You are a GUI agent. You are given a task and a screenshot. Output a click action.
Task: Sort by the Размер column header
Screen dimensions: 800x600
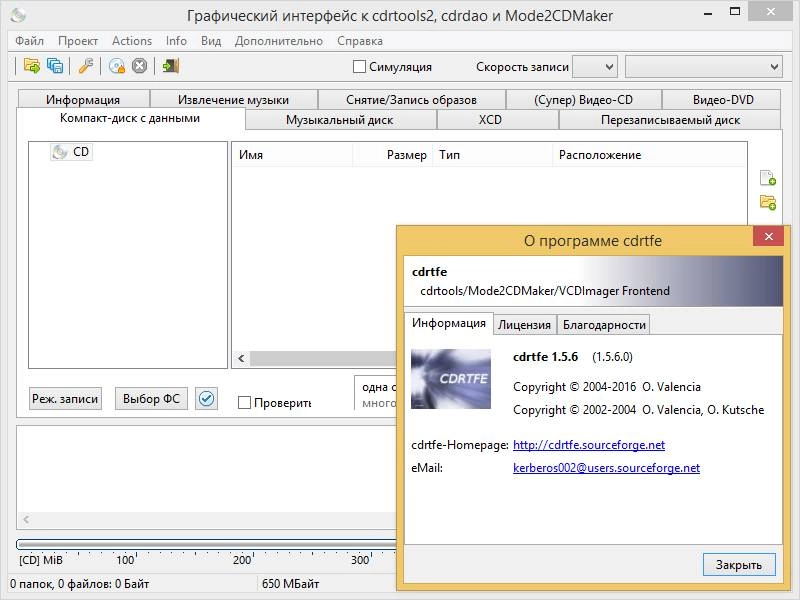point(393,155)
